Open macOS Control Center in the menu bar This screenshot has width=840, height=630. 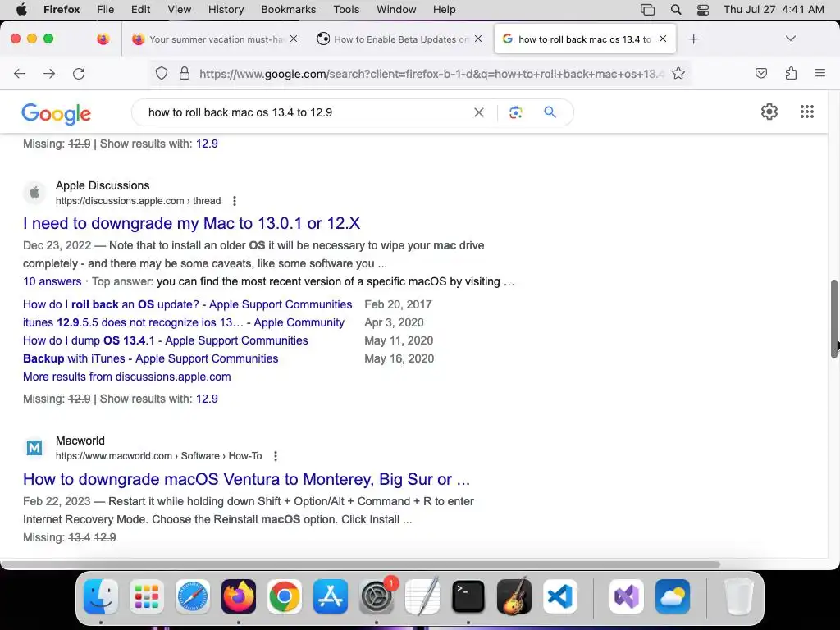(703, 9)
